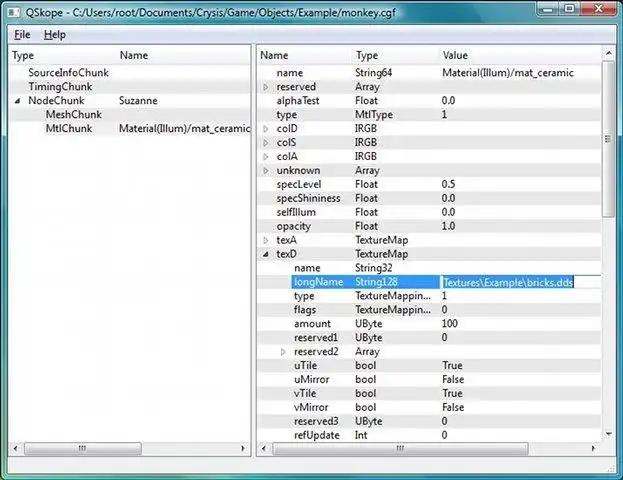Click the Textures\Example\bricks.dds input field
This screenshot has height=480, width=623.
pos(520,282)
